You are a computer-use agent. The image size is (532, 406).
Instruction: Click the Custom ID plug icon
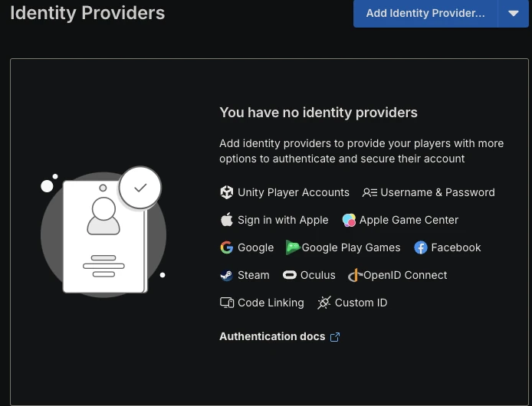point(324,303)
